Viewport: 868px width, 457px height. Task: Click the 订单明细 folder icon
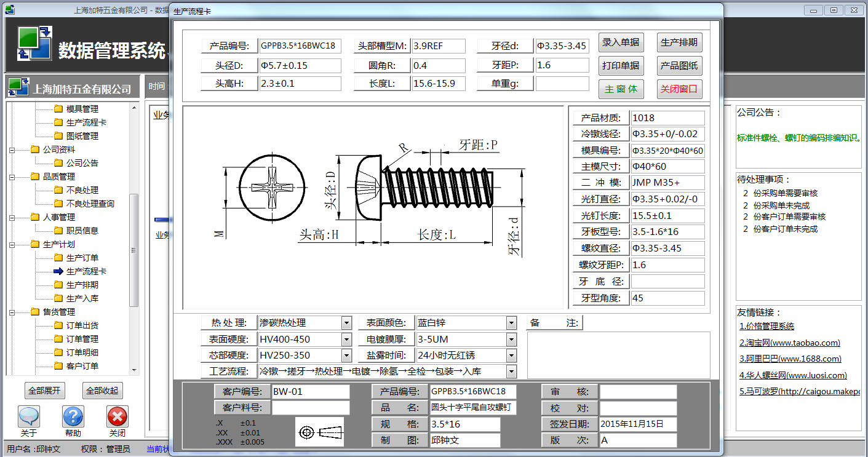click(58, 352)
